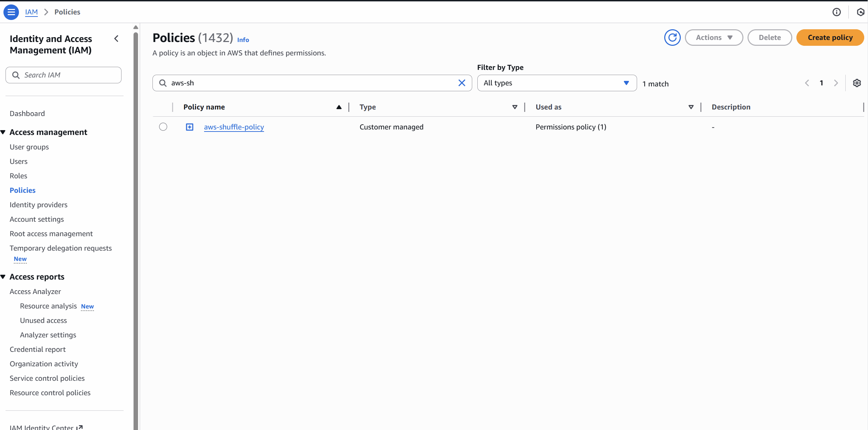This screenshot has width=868, height=430.
Task: Navigate to Roles in the sidebar
Action: [18, 176]
